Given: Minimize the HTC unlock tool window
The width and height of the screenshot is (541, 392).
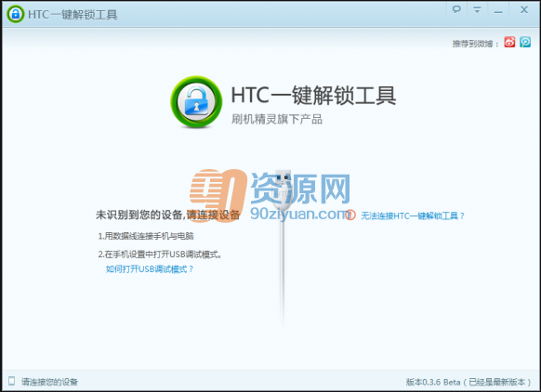Looking at the screenshot, I should (x=498, y=10).
